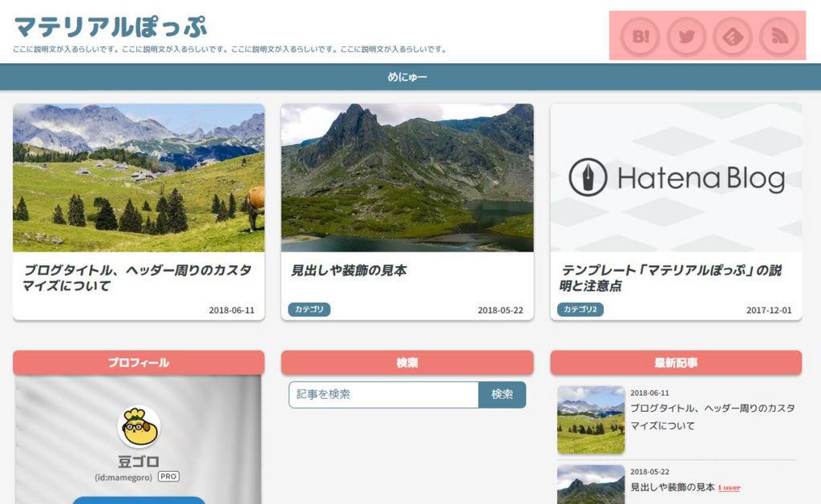Viewport: 821px width, 504px height.
Task: Click the 最新記事 section header
Action: pyautogui.click(x=676, y=363)
